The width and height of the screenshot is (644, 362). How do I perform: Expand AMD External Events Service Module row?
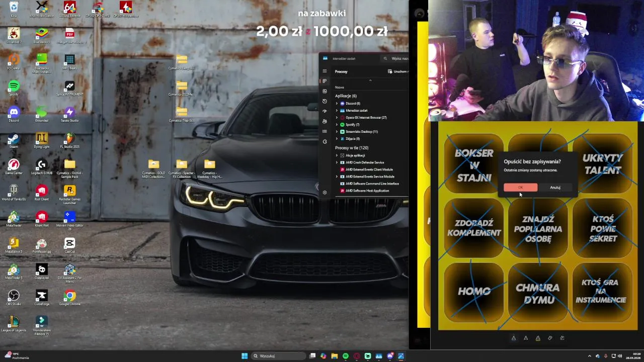[x=337, y=176]
